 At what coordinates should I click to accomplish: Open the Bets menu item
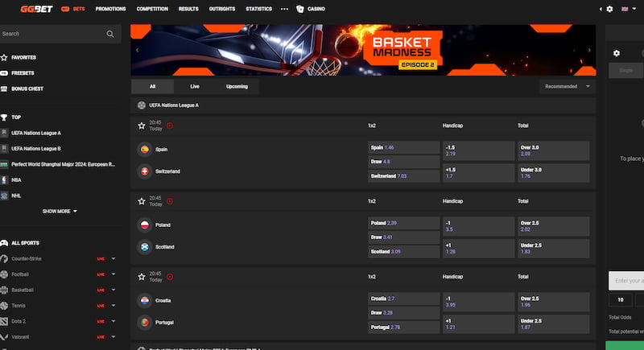73,9
